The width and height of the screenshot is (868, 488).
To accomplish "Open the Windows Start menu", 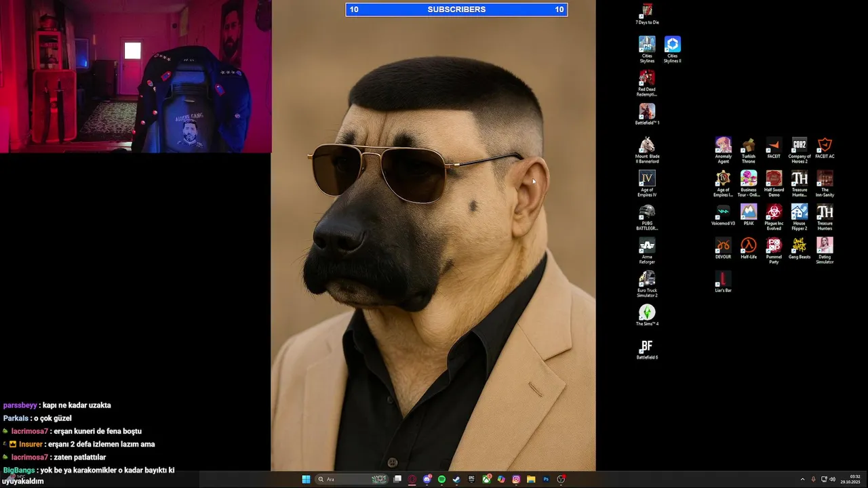I will [x=306, y=479].
